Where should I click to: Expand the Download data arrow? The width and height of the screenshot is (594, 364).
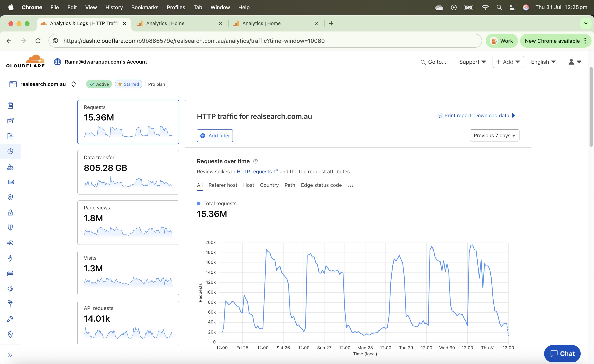(514, 115)
